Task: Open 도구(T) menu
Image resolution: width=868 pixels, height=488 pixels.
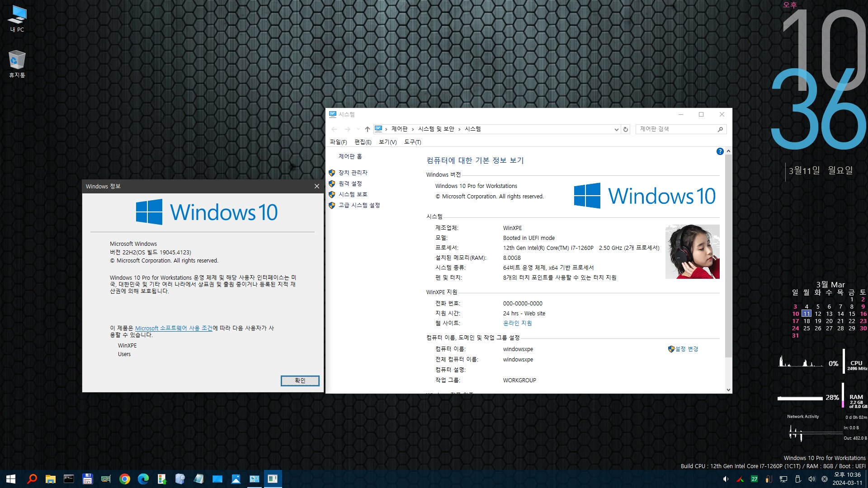Action: (x=412, y=142)
